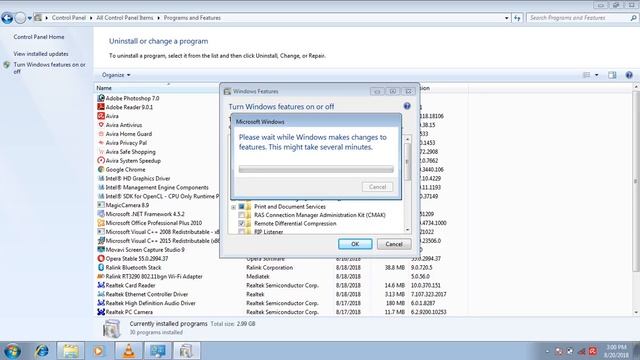Enable RAS Connection Manager Administration Kit checkbox
The width and height of the screenshot is (640, 360).
(x=242, y=215)
